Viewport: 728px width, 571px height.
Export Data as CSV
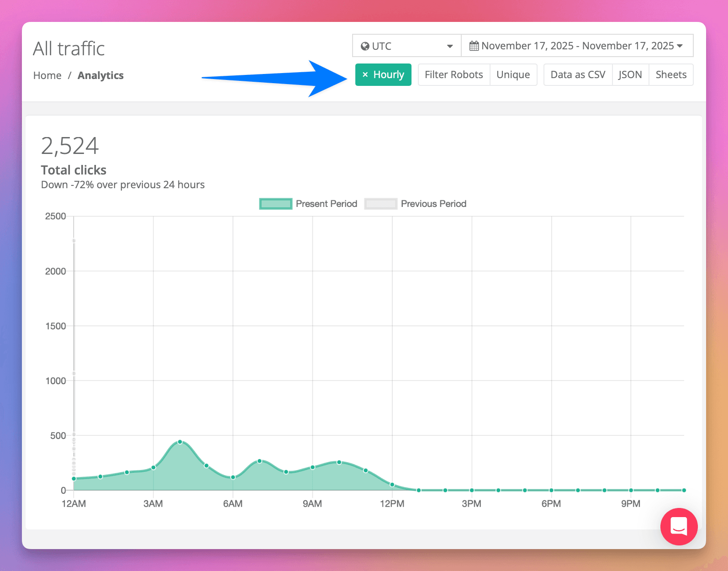[x=578, y=74]
